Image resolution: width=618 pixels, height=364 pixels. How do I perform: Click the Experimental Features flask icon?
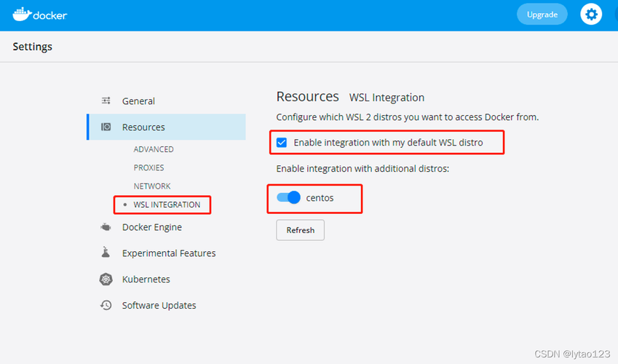pos(106,253)
